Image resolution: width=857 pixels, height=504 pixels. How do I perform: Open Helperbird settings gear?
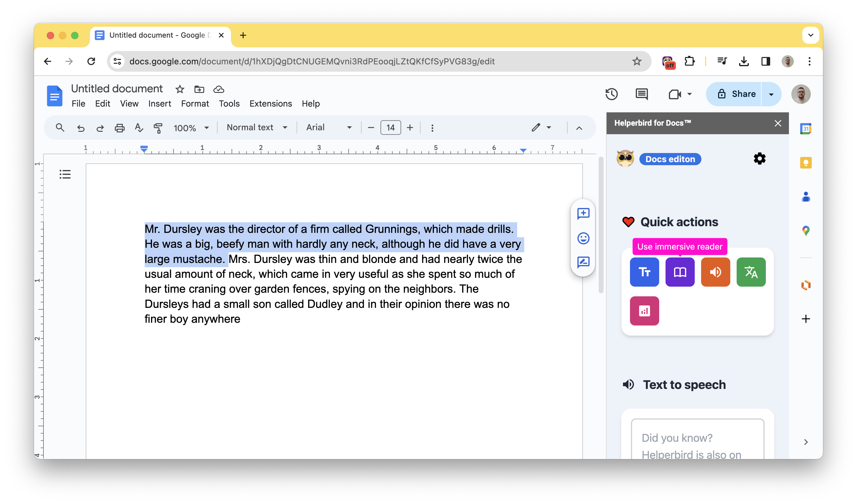759,158
